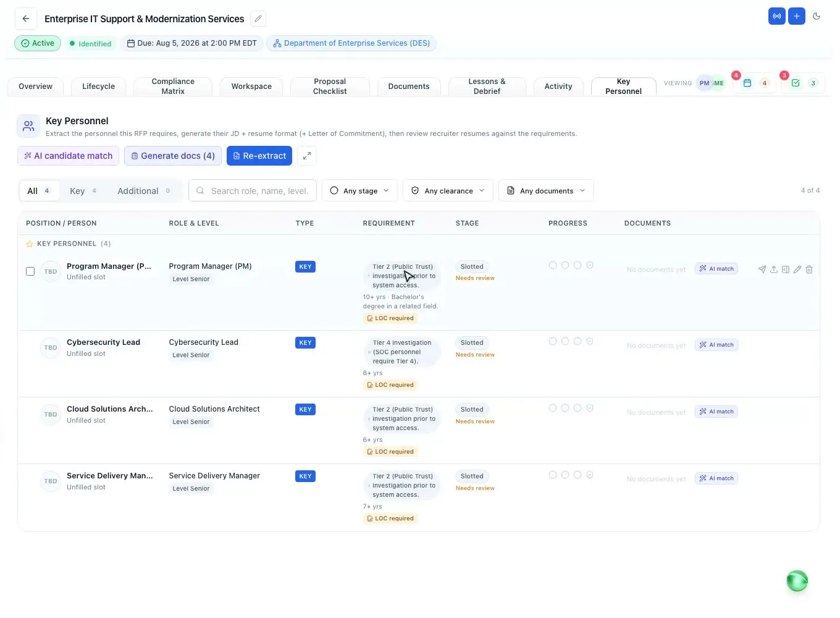Focus the search role, name, level field

(x=253, y=190)
